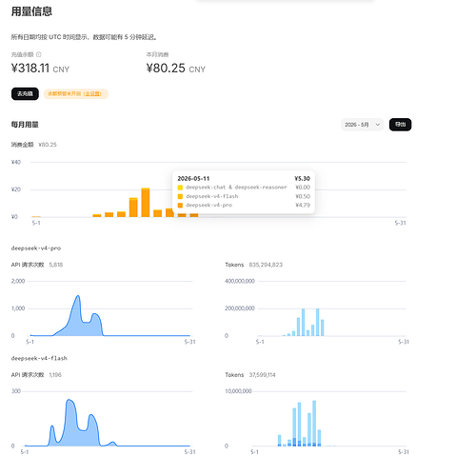The height and width of the screenshot is (476, 476).
Task: Click the tallest orange bar in cost chart
Action: pyautogui.click(x=146, y=203)
